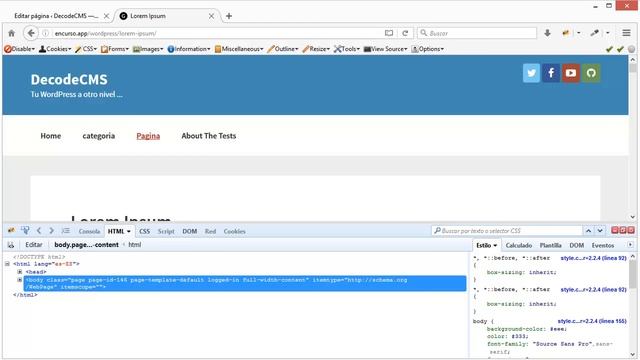
Task: Focus the CSS selector search box
Action: point(507,231)
